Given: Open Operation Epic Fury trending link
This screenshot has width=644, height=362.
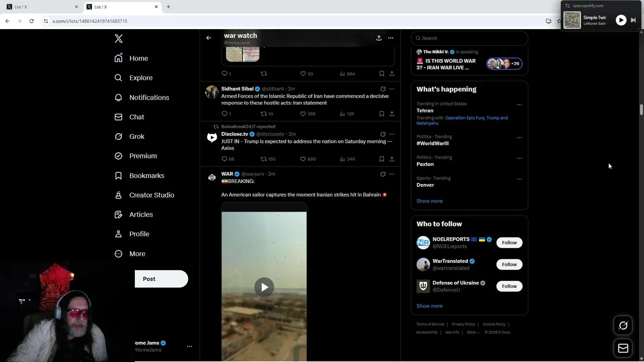Looking at the screenshot, I should 464,118.
